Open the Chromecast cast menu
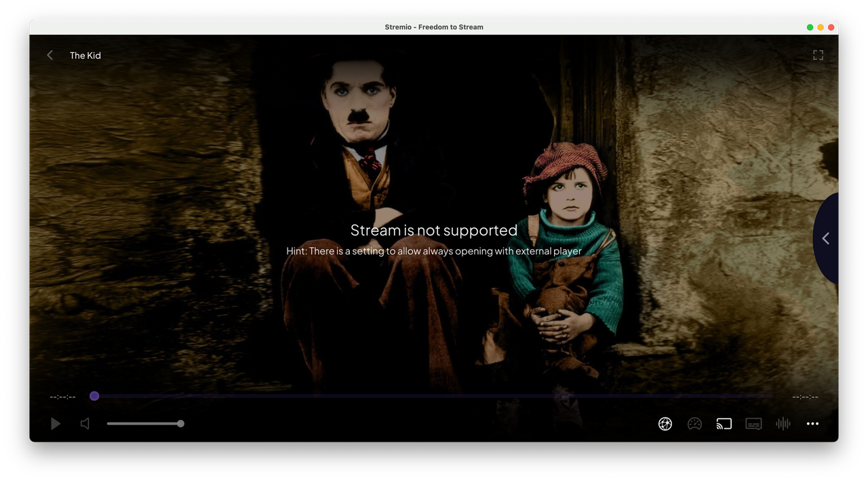 click(x=724, y=424)
